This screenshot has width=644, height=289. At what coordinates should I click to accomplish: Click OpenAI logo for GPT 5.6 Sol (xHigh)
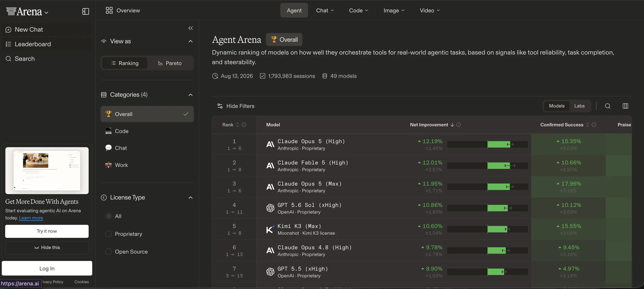pos(270,208)
